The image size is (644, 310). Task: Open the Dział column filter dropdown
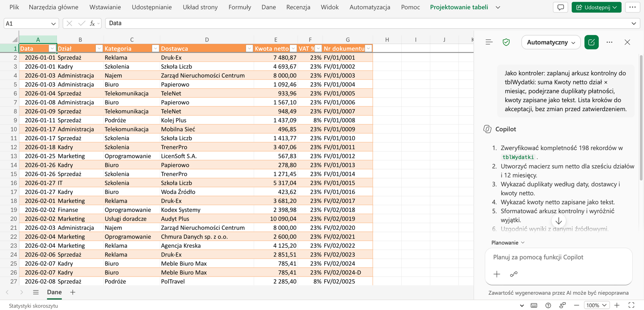tap(99, 48)
